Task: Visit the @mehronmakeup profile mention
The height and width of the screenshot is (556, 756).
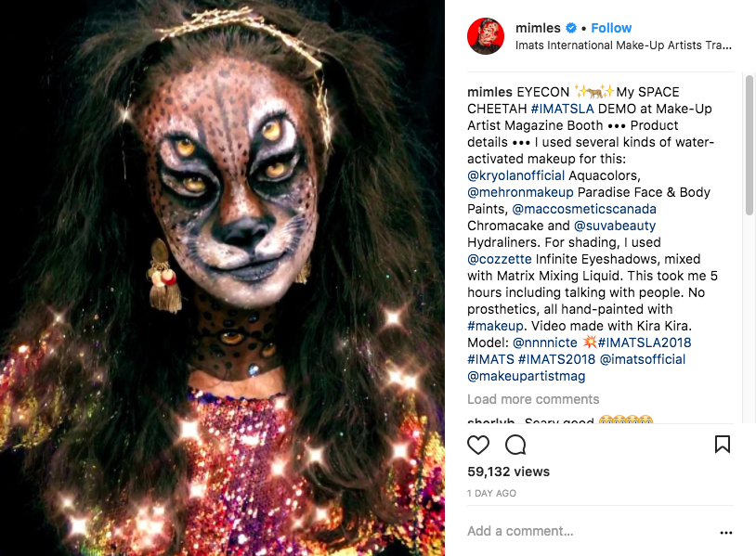Action: [521, 192]
